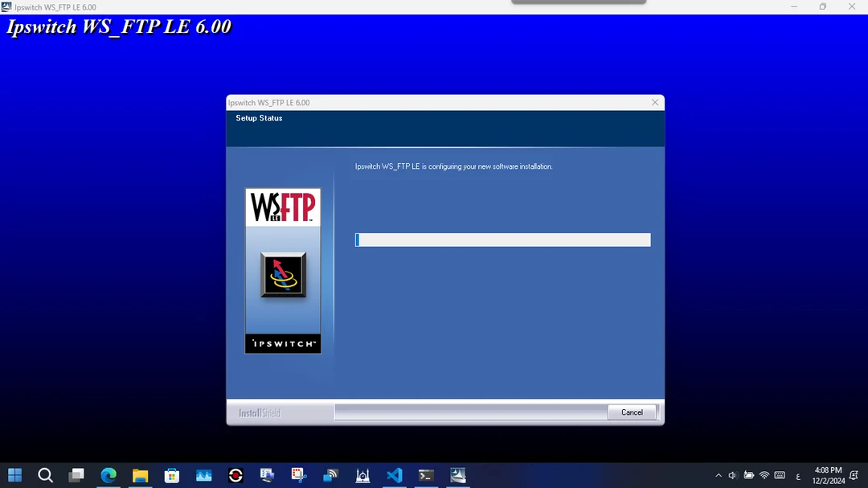Open the volume control in tray

tap(732, 475)
